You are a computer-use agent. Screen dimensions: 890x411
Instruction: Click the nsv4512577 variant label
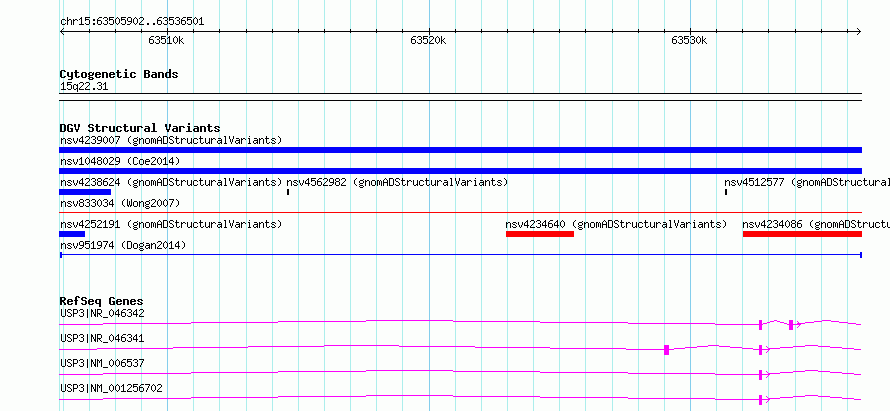[x=807, y=182]
